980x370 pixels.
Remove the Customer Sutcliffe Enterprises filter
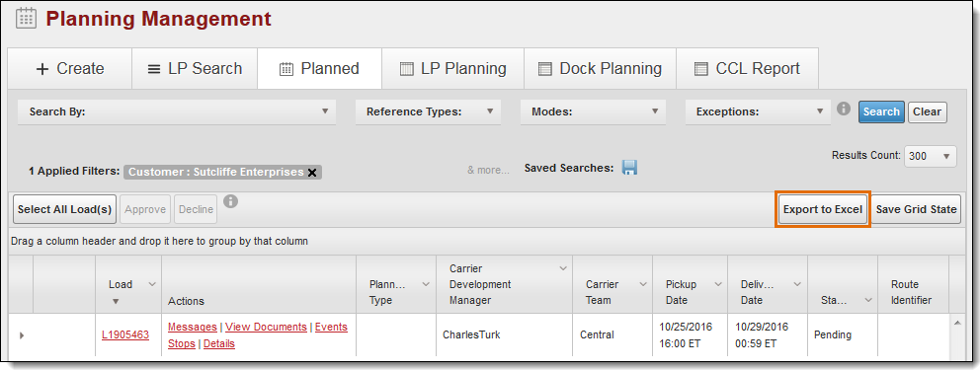312,173
